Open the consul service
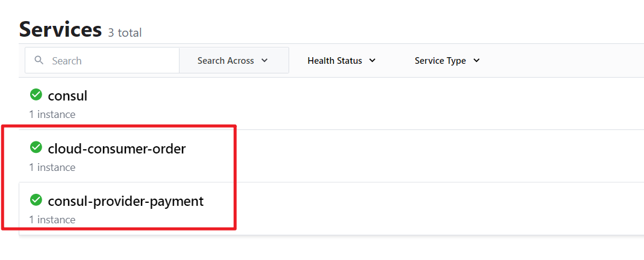This screenshot has width=644, height=260. [67, 96]
